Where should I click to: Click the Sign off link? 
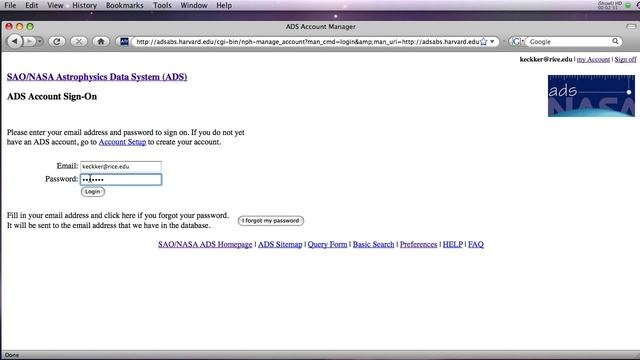coord(625,59)
